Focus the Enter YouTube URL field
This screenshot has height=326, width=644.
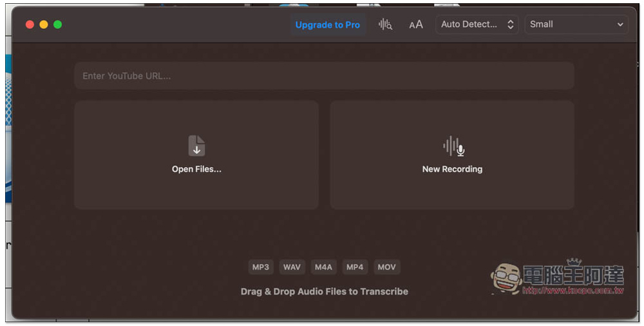[324, 76]
